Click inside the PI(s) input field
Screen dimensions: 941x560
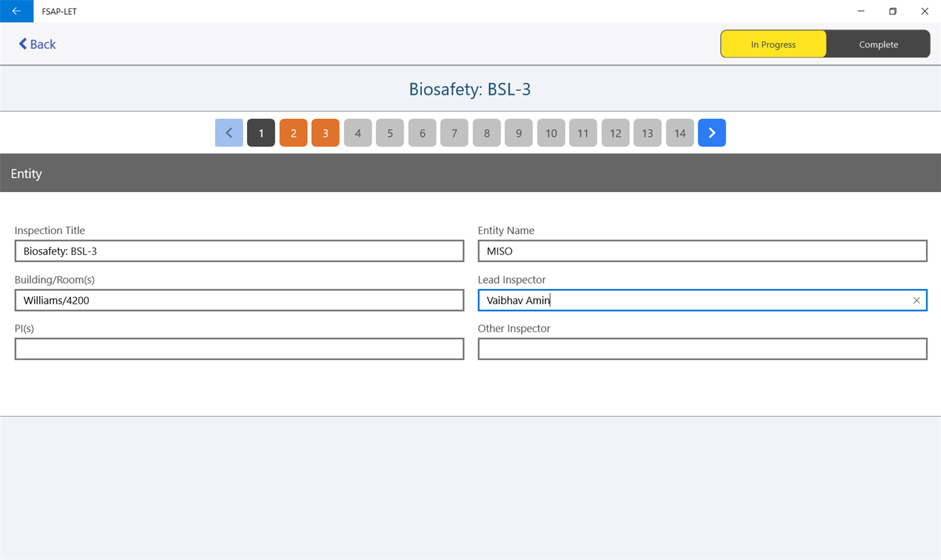pyautogui.click(x=239, y=349)
